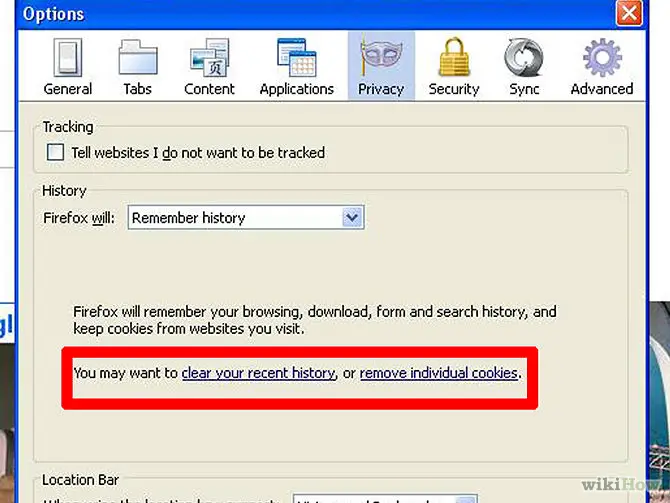Open the Applications options panel
The width and height of the screenshot is (670, 503).
coord(297,66)
